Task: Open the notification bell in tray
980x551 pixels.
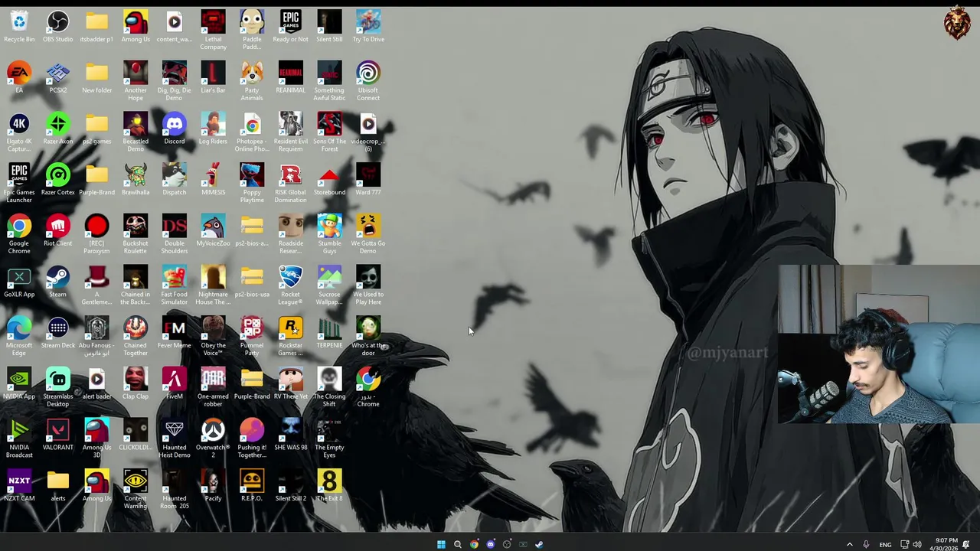Action: (966, 544)
